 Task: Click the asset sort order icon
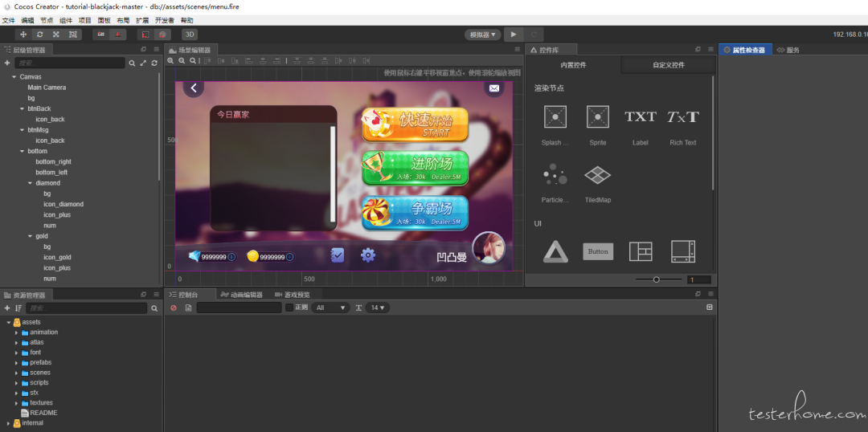(18, 308)
